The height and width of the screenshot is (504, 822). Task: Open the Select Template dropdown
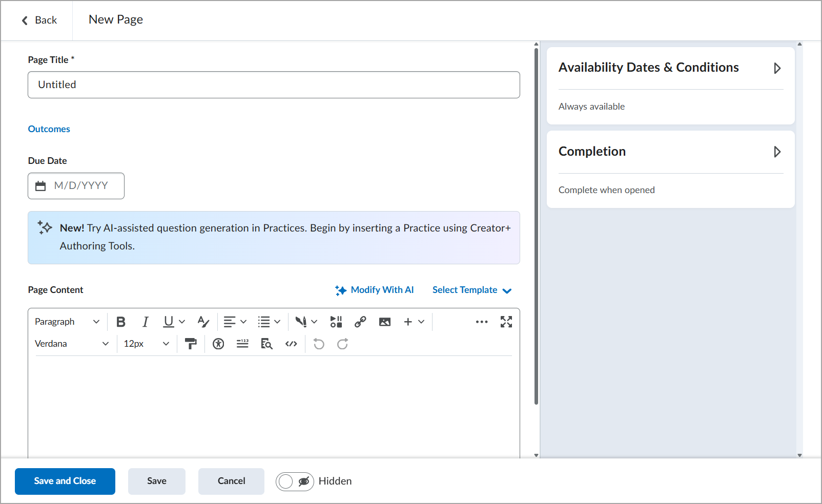point(472,290)
